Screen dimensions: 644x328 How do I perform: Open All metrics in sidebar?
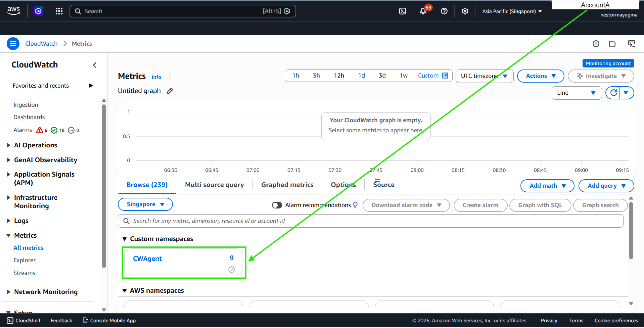(x=28, y=248)
